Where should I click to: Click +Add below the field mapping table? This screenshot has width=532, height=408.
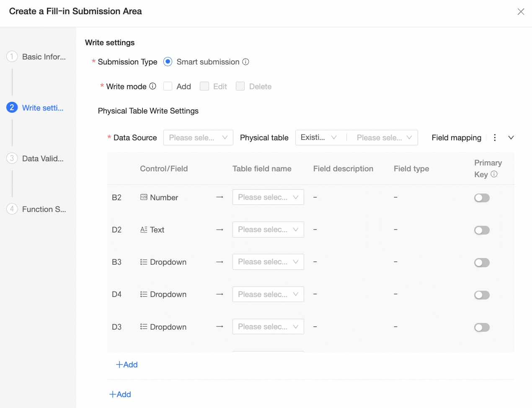[x=127, y=365]
